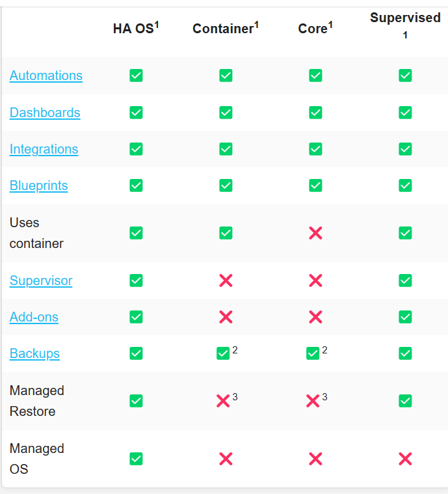Click green check for Container Backups
Screen dimensions: 448x494
coord(223,353)
